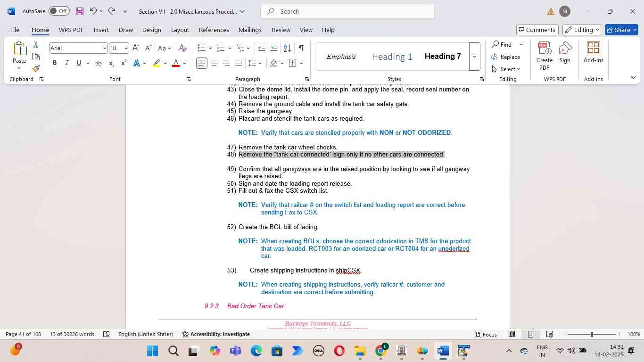Open the Select dropdown in Editing

(506, 69)
